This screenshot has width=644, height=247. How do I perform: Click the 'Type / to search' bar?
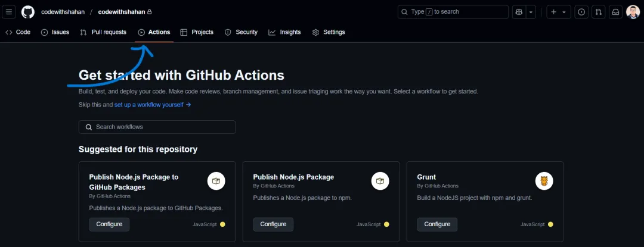click(453, 12)
